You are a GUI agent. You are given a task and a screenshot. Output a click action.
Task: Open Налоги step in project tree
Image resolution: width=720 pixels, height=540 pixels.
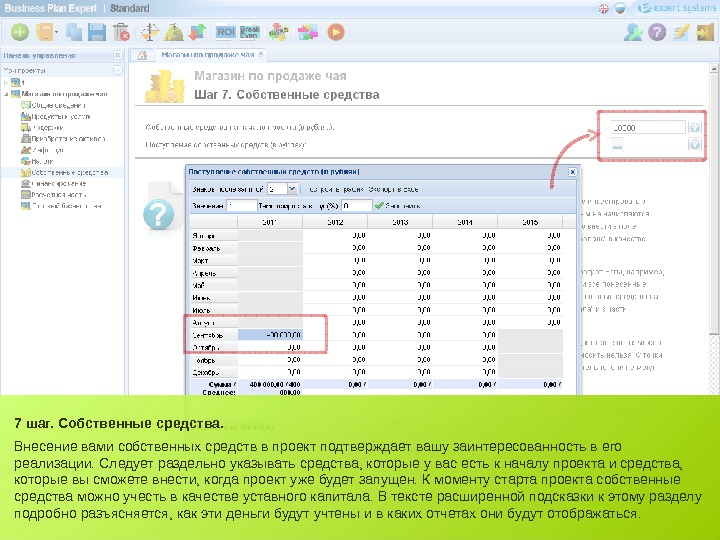38,161
